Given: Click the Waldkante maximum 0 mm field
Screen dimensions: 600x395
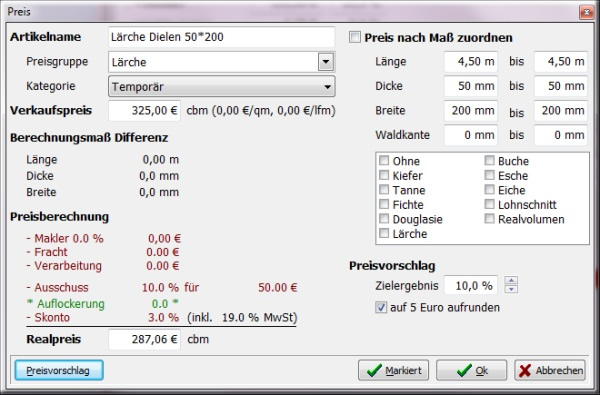Looking at the screenshot, I should tap(561, 135).
